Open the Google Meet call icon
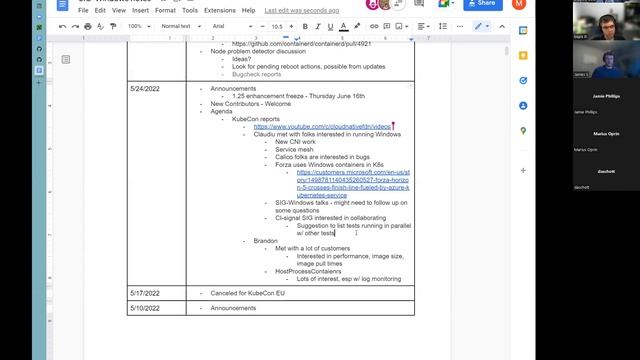The image size is (640, 360). coord(445,4)
